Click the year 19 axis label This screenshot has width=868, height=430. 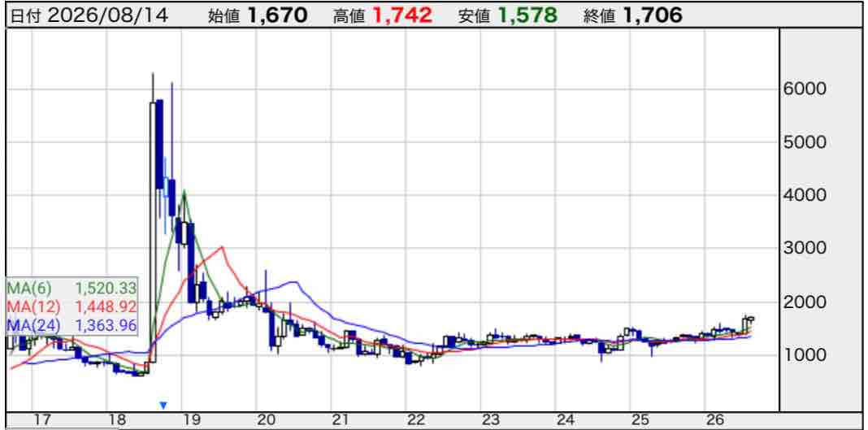192,419
